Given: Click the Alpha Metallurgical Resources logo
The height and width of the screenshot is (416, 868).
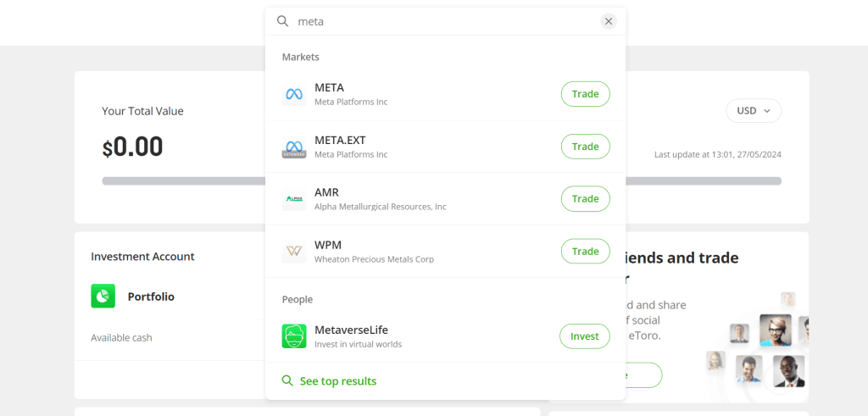Looking at the screenshot, I should click(294, 198).
